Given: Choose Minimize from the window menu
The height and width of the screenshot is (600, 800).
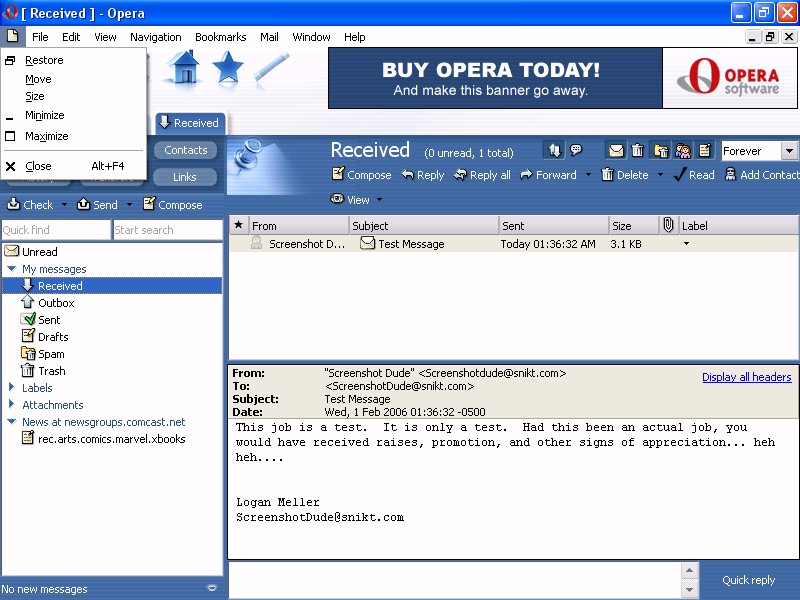Looking at the screenshot, I should click(x=74, y=115).
